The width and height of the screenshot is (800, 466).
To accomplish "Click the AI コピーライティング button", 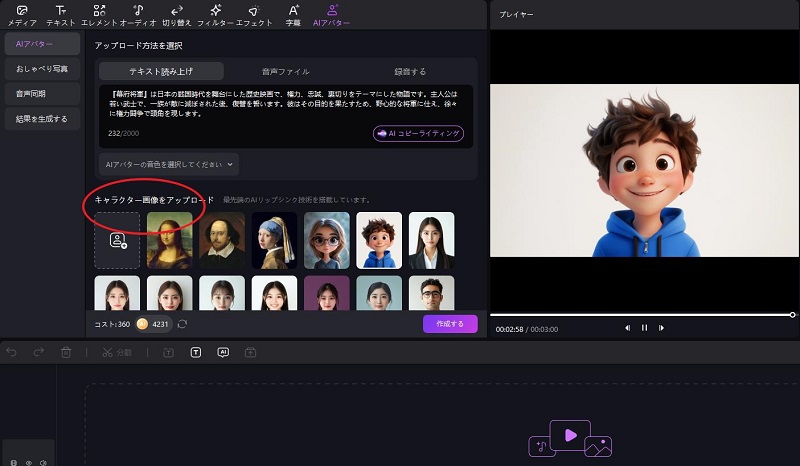I will click(x=418, y=133).
